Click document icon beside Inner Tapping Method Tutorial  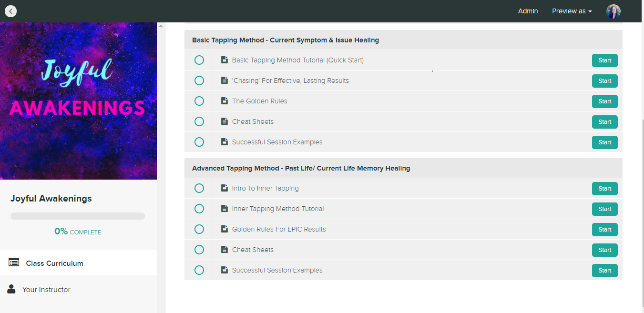pos(225,209)
